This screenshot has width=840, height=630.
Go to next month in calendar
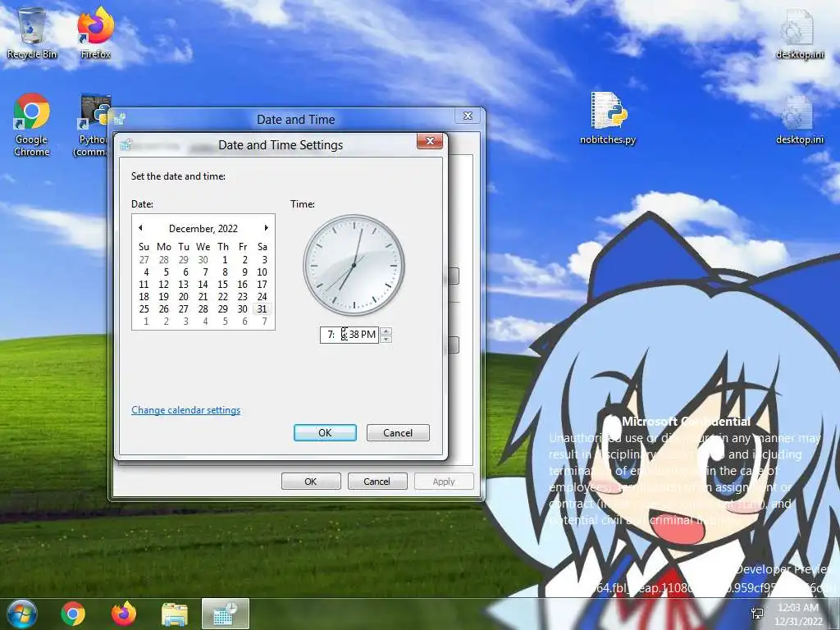267,228
